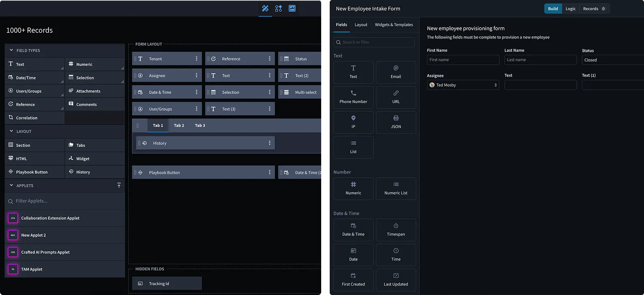Image resolution: width=644 pixels, height=295 pixels.
Task: Open the Fields tab
Action: [x=341, y=25]
